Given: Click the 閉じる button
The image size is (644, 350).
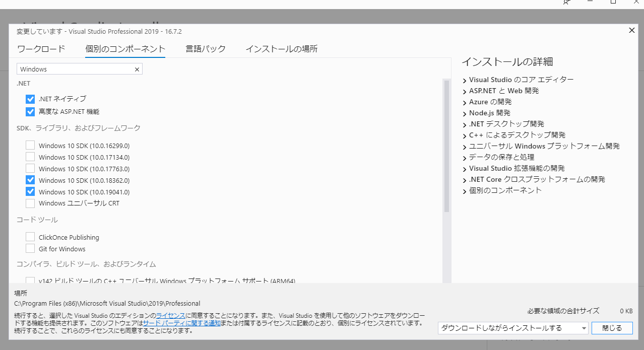Looking at the screenshot, I should coord(612,328).
